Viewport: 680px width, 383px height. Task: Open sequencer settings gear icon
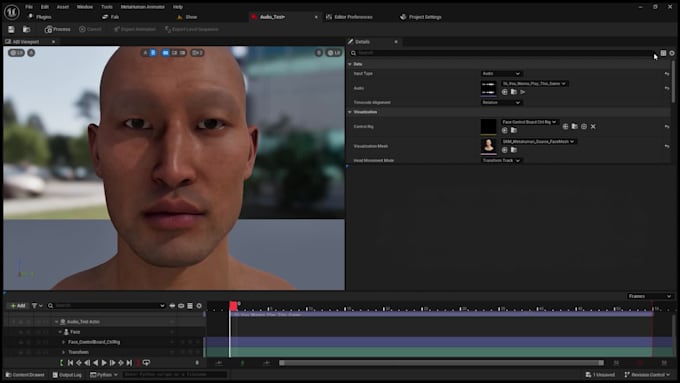point(199,306)
